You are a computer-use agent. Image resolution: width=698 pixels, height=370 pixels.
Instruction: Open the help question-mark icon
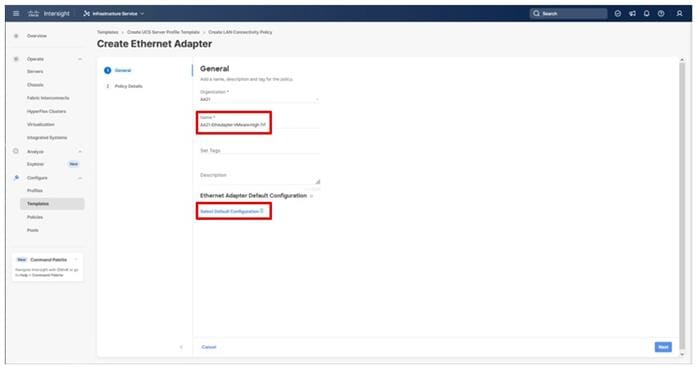661,13
